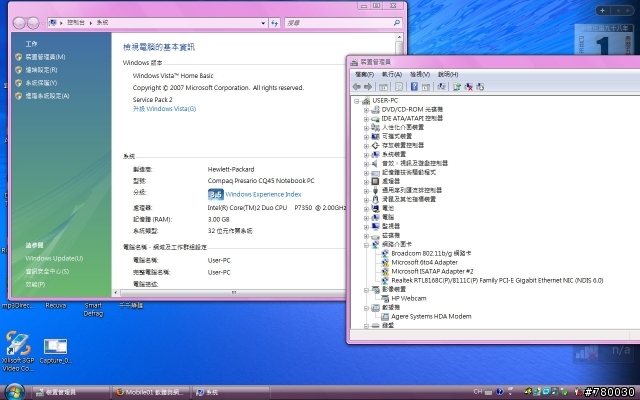This screenshot has height=400, width=640.
Task: Click the red-X Uninstall toolbar icon
Action: [x=469, y=87]
